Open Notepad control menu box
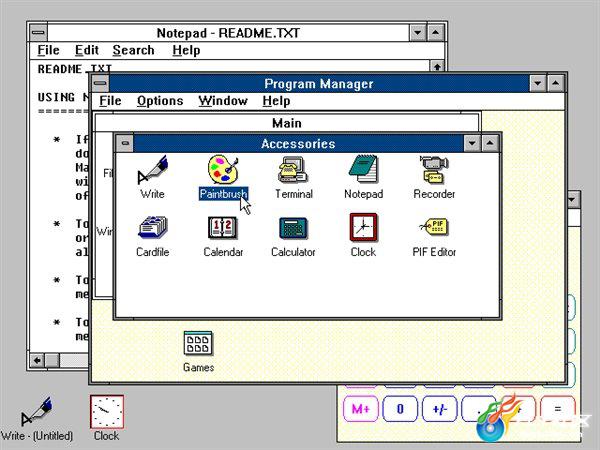This screenshot has width=600, height=450. [x=38, y=33]
